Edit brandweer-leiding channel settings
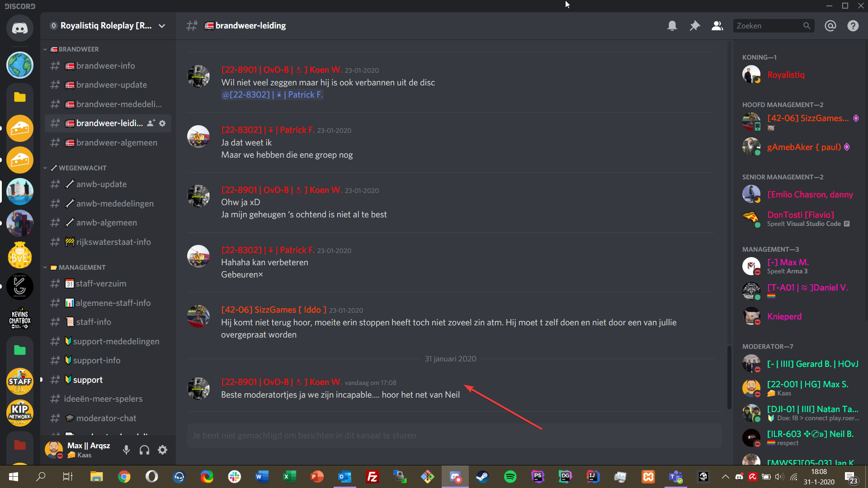The width and height of the screenshot is (868, 488). pyautogui.click(x=163, y=123)
